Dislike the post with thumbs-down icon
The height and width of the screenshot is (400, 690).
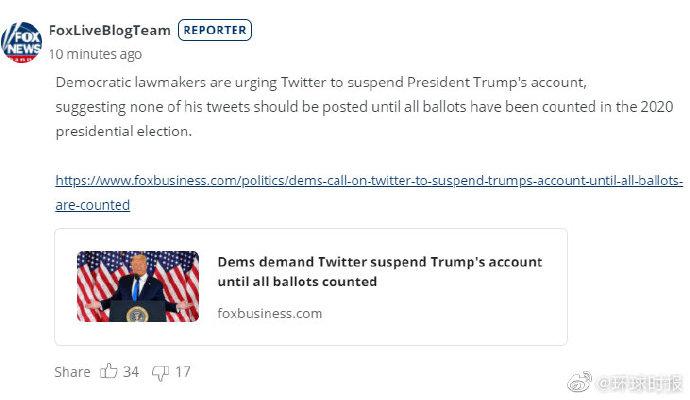pyautogui.click(x=160, y=373)
